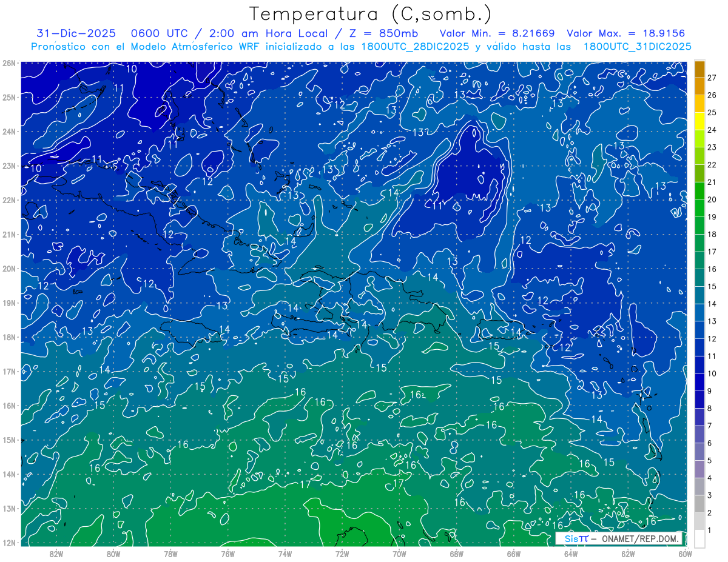
Task: Click the 19N latitude axis label
Action: (x=8, y=303)
